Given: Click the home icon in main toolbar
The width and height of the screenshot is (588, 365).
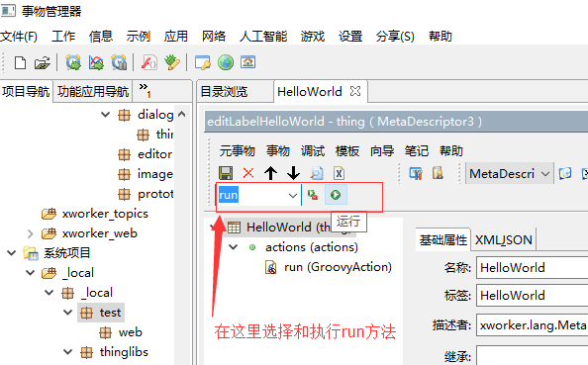Looking at the screenshot, I should [x=247, y=62].
